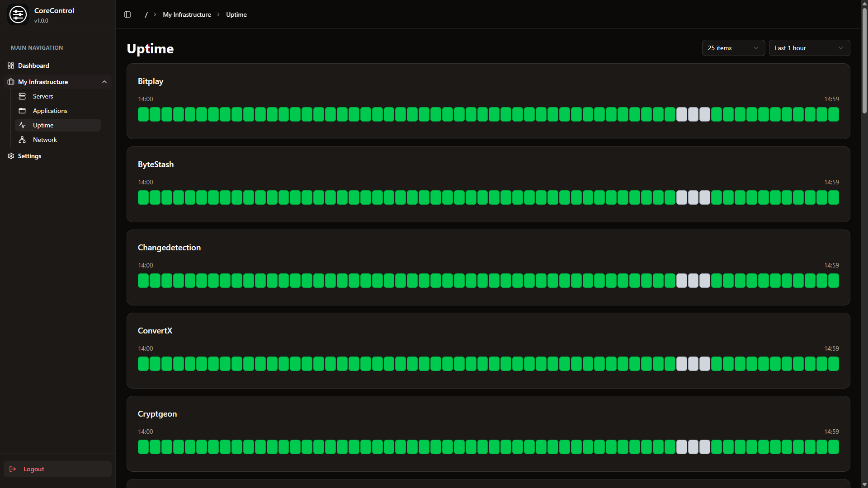868x488 pixels.
Task: Toggle the sidebar collapse panel icon
Action: point(127,14)
